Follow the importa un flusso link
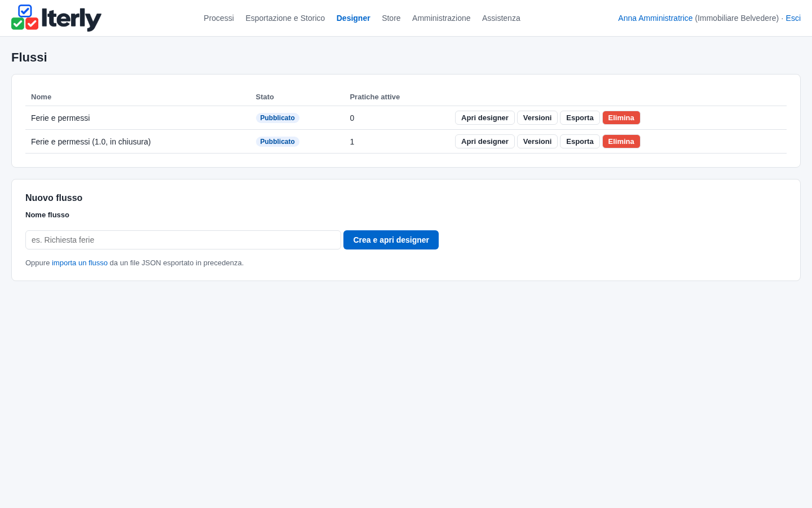This screenshot has height=508, width=812. coord(80,263)
